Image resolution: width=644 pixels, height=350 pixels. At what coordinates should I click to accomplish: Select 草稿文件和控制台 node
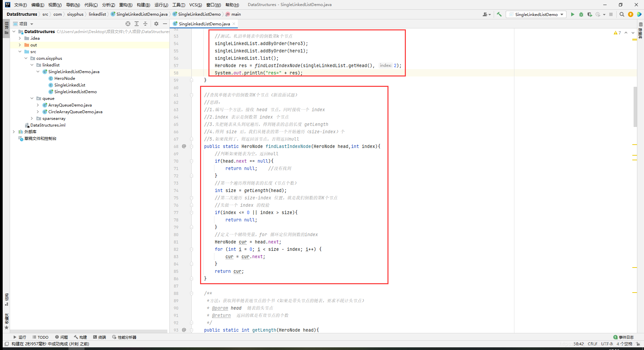point(40,139)
